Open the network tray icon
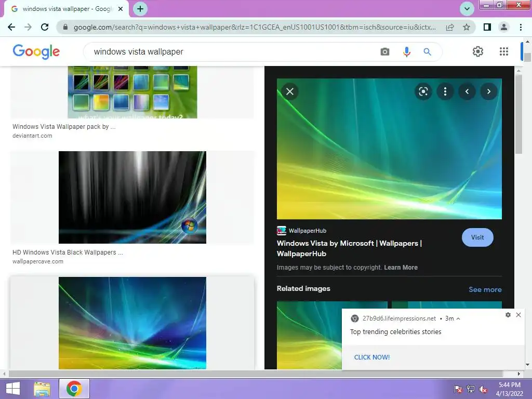Screen dimensions: 532x399 [x=471, y=389]
